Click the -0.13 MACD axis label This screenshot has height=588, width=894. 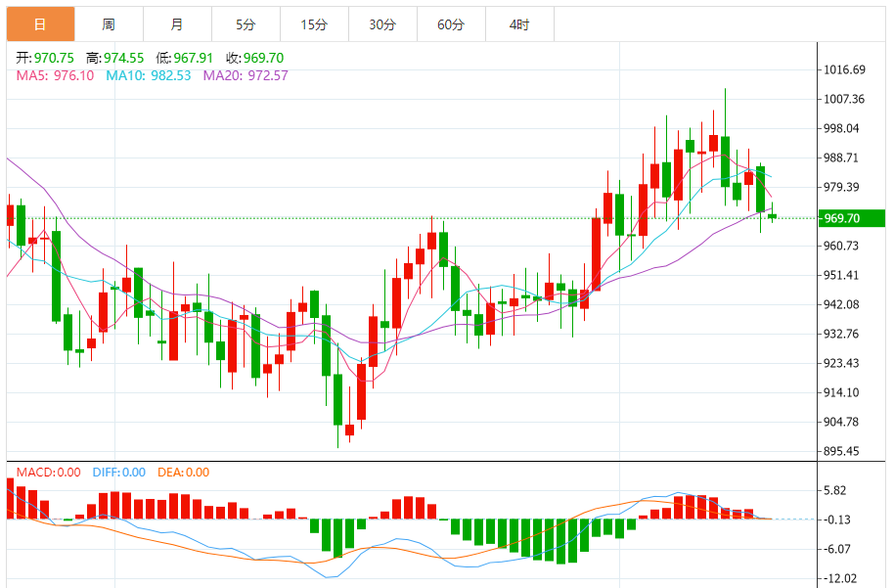[837, 520]
